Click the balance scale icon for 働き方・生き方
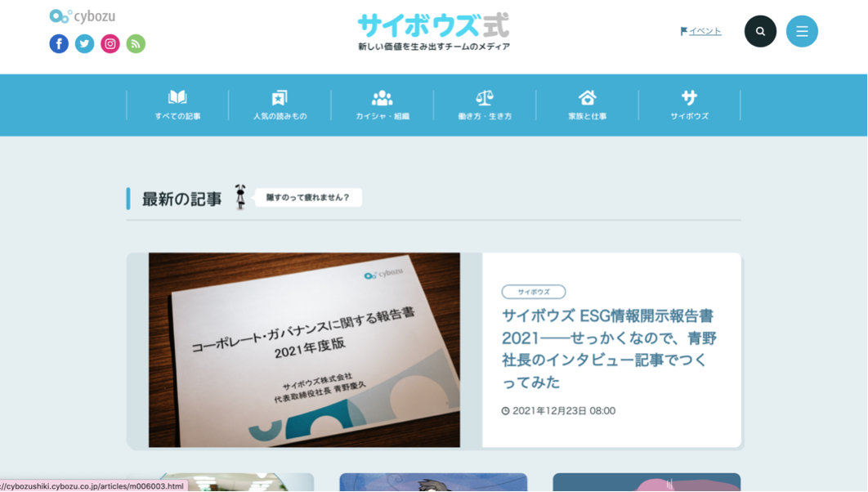Viewport: 868px width, 492px height. [x=485, y=98]
